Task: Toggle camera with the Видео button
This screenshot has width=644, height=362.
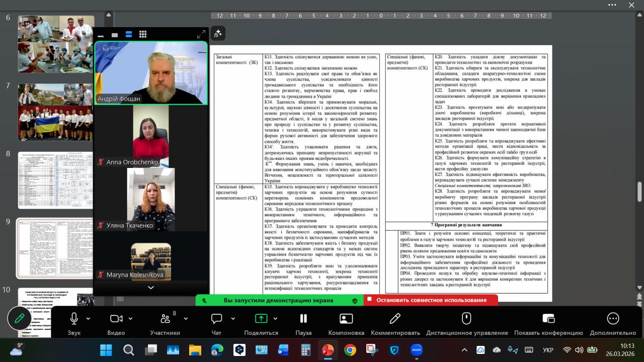Action: coord(116,319)
